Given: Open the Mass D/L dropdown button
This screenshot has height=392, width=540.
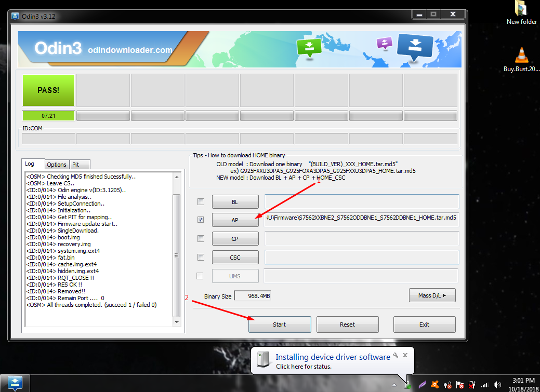Looking at the screenshot, I should pyautogui.click(x=432, y=295).
